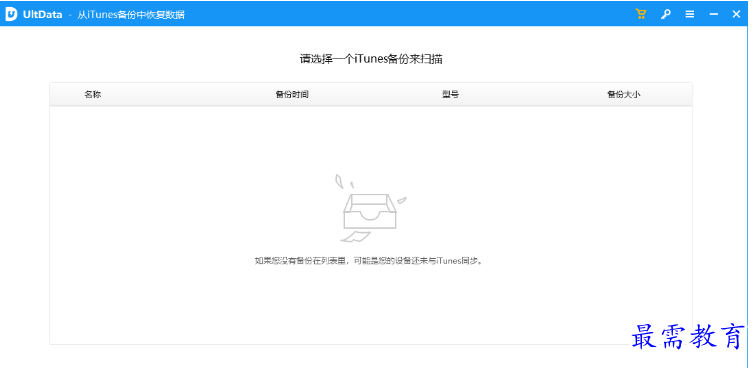Open the hamburger menu icon
This screenshot has width=753, height=368.
point(690,14)
